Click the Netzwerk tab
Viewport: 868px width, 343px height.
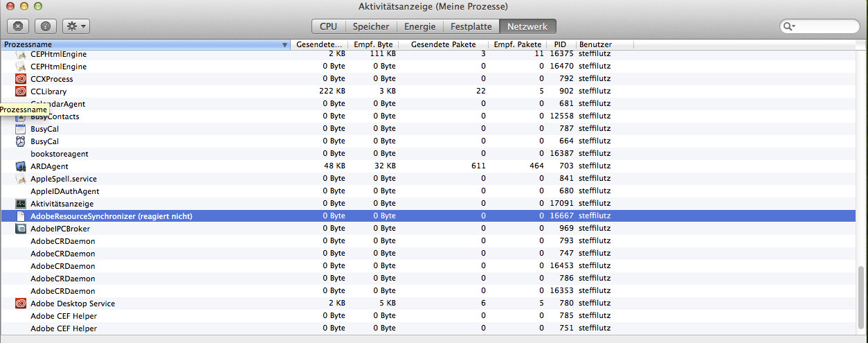tap(527, 26)
